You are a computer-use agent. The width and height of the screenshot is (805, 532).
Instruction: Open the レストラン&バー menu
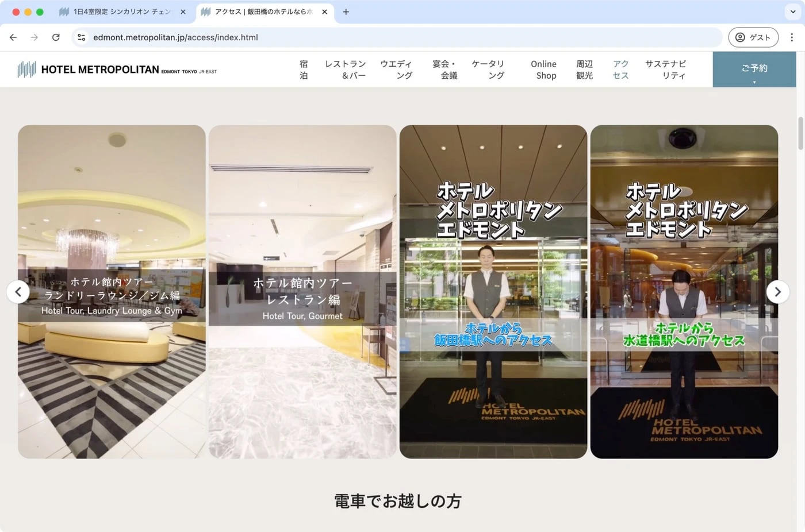346,70
